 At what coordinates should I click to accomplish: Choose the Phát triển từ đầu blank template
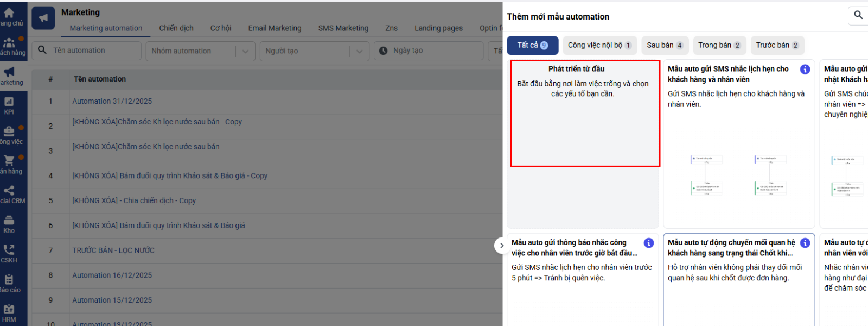(x=585, y=113)
